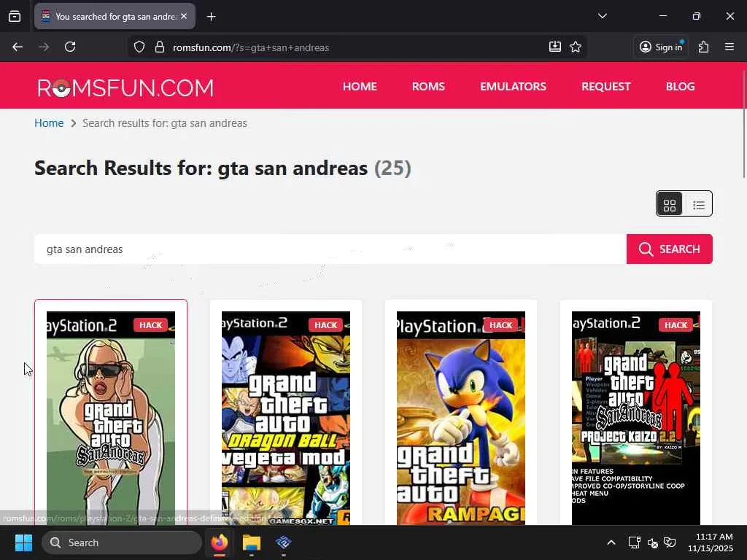Open the extensions puzzle icon

(704, 47)
